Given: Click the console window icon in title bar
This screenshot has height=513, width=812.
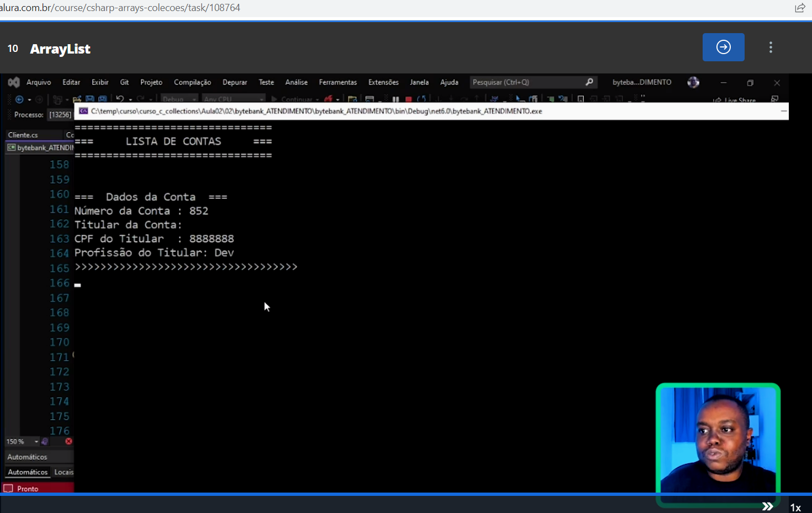Looking at the screenshot, I should 83,111.
